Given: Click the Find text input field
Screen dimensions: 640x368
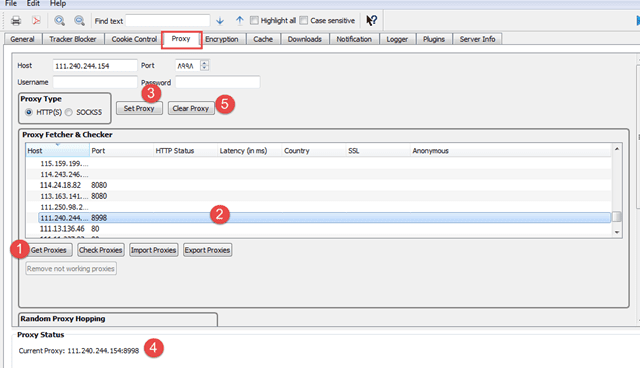Looking at the screenshot, I should point(167,20).
